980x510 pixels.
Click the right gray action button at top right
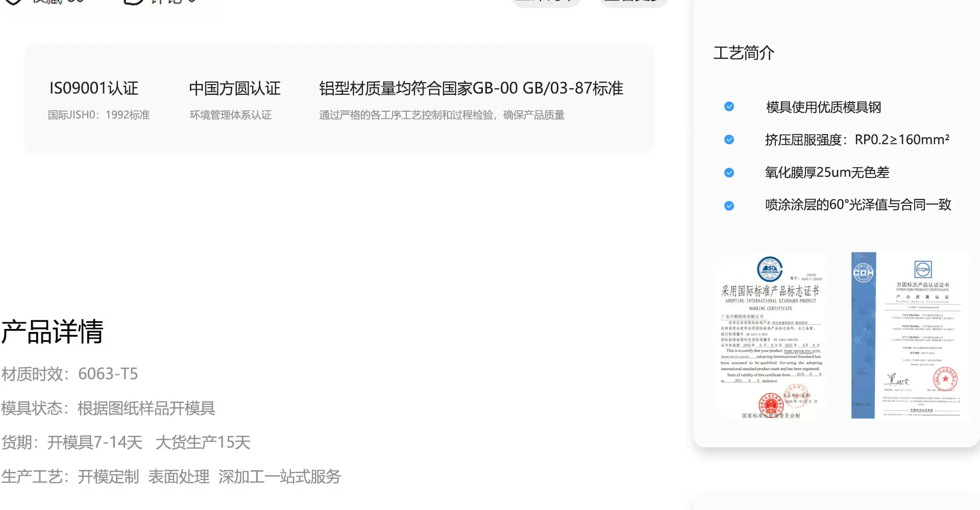634,2
